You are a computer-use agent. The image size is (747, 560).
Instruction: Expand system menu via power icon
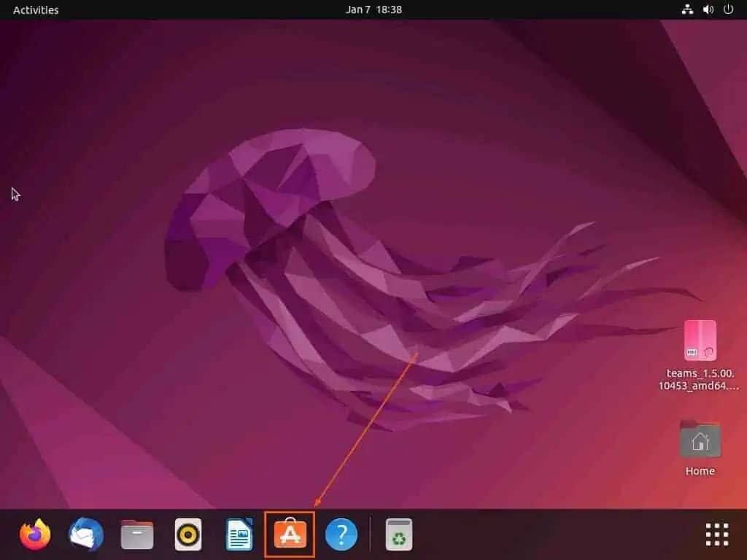[728, 9]
